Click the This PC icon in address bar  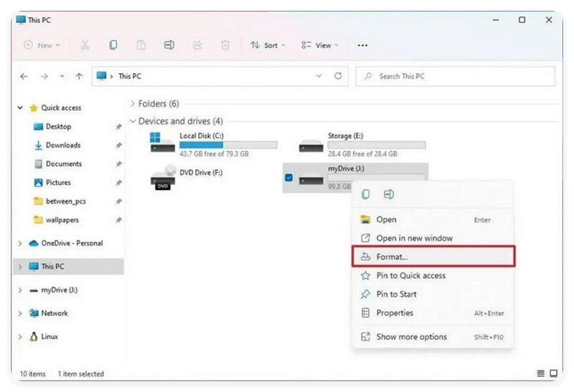[x=101, y=76]
